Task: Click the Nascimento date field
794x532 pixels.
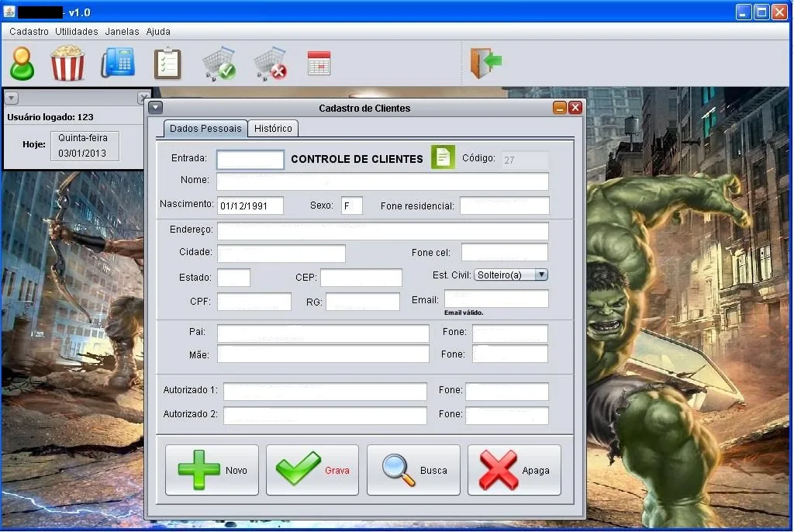Action: click(x=250, y=206)
